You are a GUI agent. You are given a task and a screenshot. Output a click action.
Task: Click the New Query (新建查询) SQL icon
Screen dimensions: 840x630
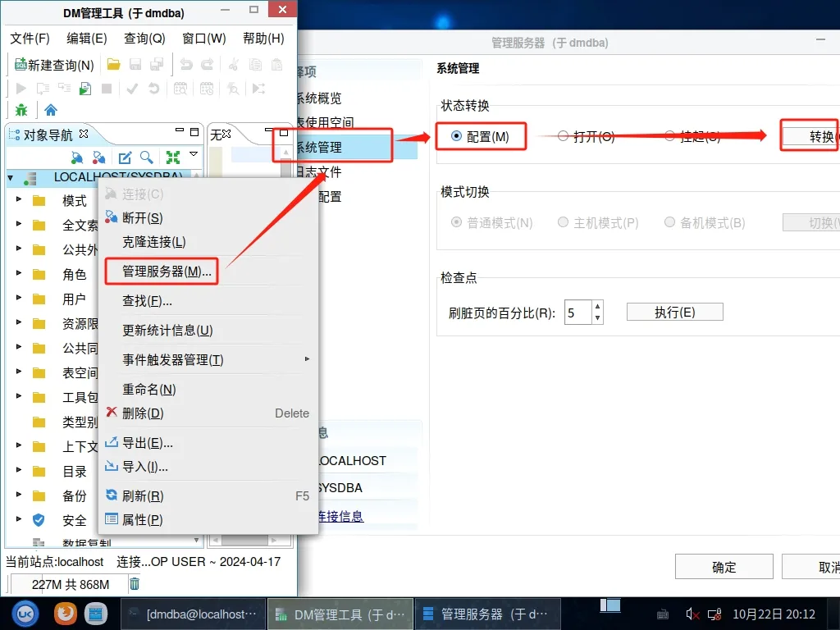coord(21,65)
